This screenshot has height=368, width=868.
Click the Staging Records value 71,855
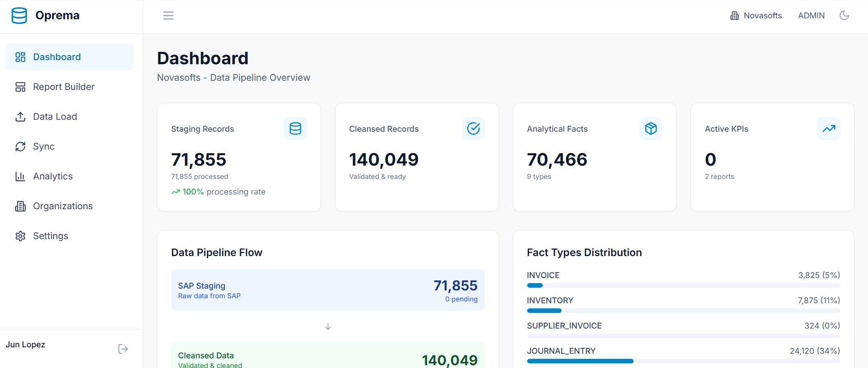click(199, 160)
